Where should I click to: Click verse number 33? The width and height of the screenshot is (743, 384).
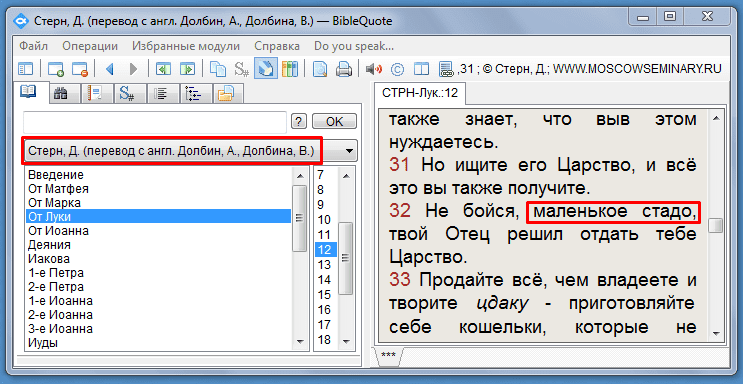point(399,280)
